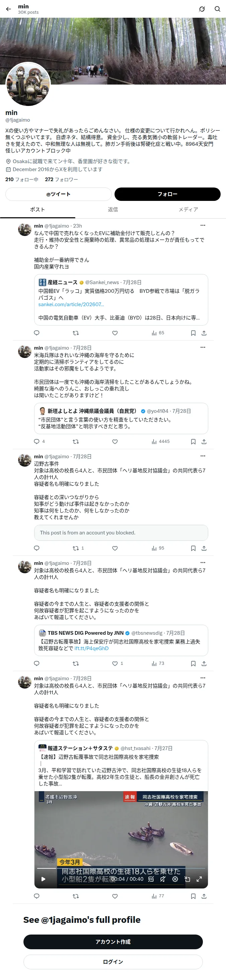Viewport: 226px width, 980px height.
Task: Switch to the メディア tab
Action: (x=188, y=210)
